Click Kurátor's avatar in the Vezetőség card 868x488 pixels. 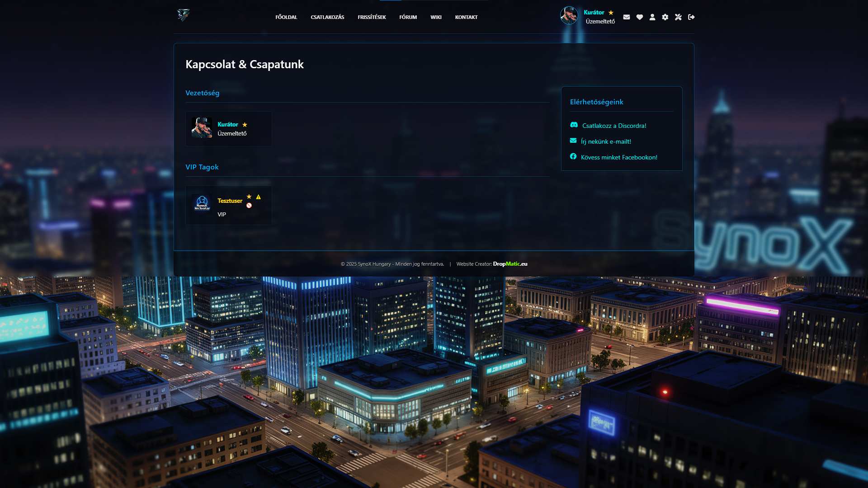click(202, 128)
